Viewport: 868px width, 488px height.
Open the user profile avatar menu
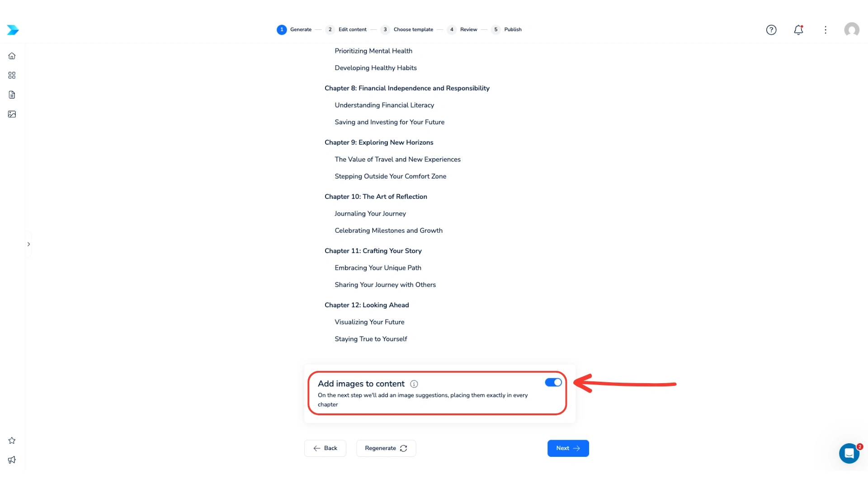(852, 30)
